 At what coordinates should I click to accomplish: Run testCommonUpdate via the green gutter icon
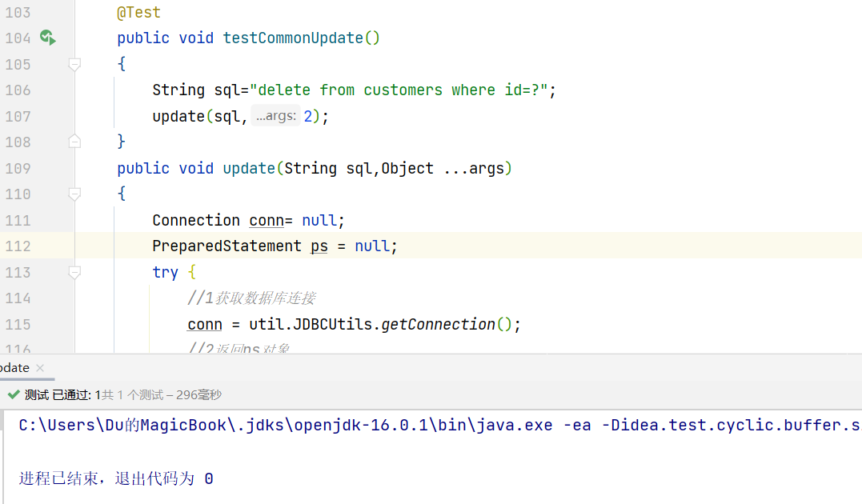pos(47,38)
